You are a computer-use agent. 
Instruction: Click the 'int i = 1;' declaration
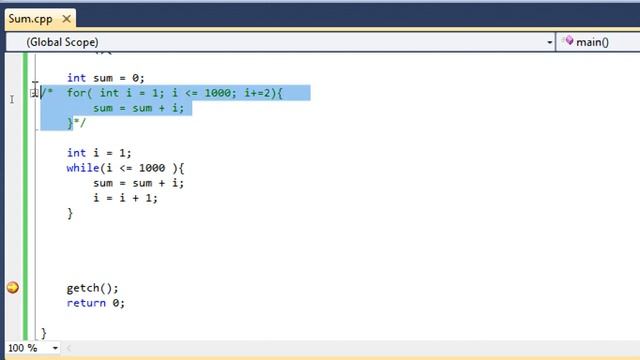pos(99,153)
